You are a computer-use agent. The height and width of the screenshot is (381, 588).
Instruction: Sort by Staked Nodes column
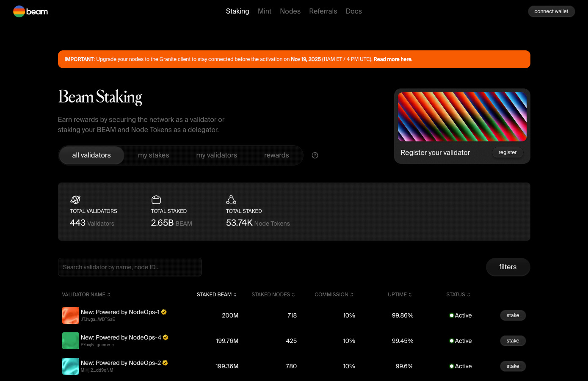pyautogui.click(x=273, y=295)
